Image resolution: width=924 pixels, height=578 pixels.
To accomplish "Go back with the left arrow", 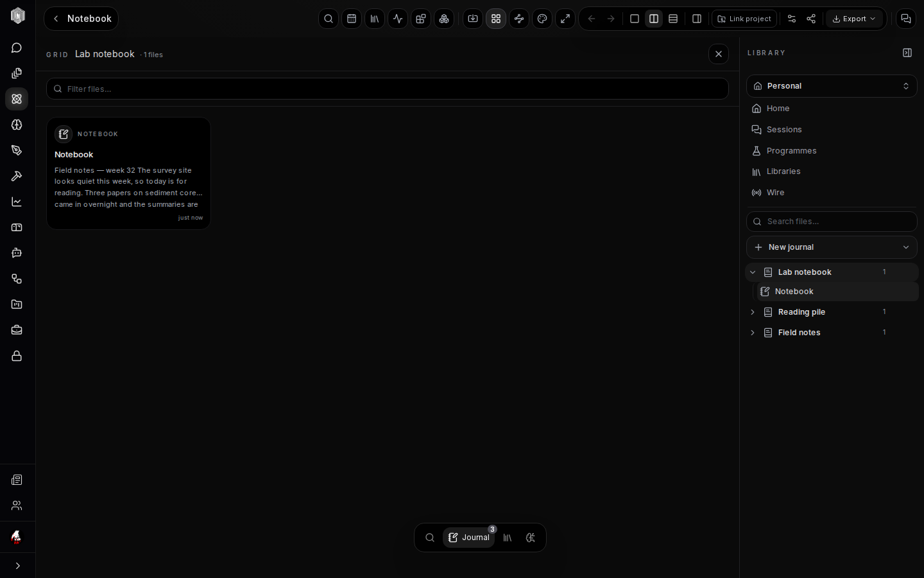I will point(592,19).
